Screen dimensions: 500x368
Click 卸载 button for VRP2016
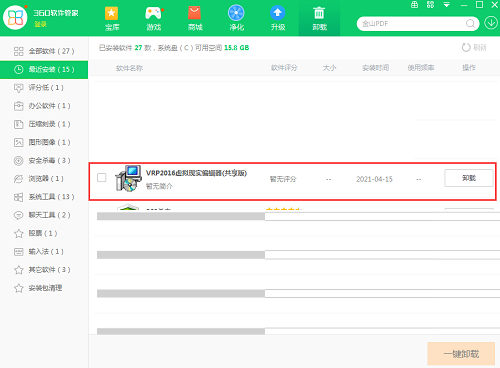point(469,178)
